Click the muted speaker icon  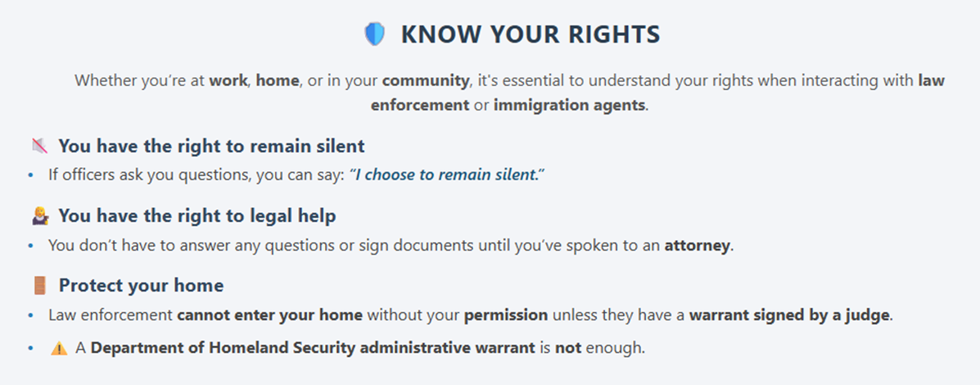39,146
